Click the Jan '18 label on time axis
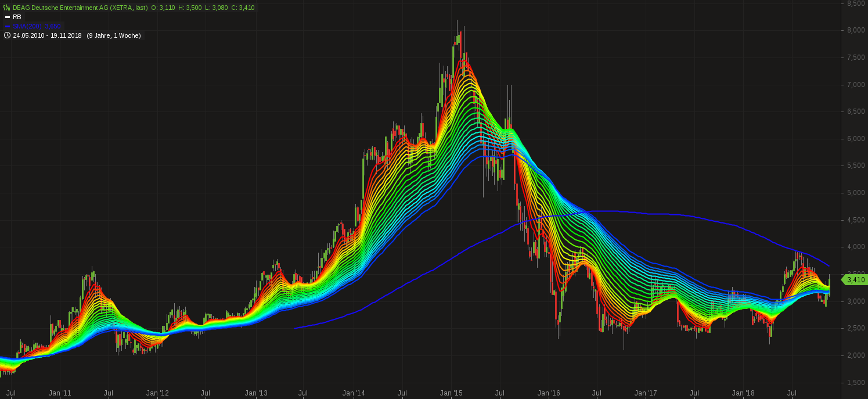This screenshot has width=868, height=399. pos(743,393)
